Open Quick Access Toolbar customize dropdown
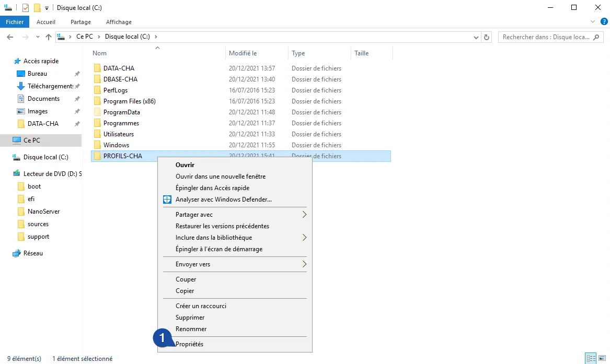 [47, 8]
